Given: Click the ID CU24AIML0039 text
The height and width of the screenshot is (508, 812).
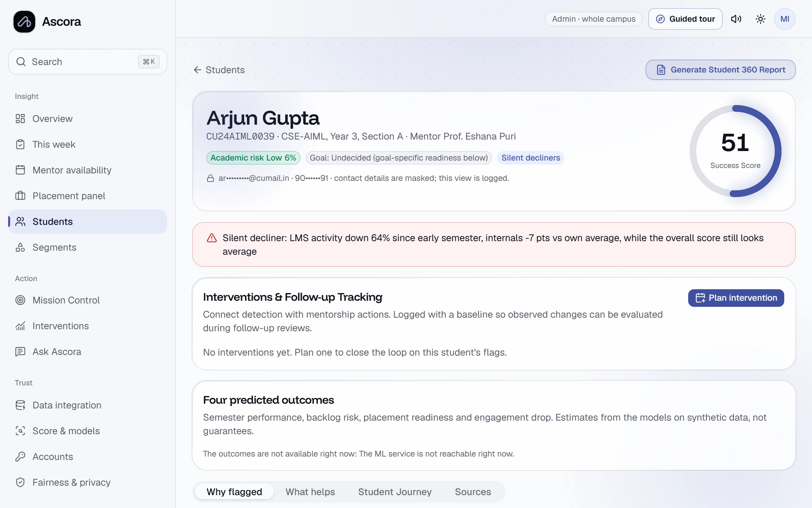Looking at the screenshot, I should point(240,136).
